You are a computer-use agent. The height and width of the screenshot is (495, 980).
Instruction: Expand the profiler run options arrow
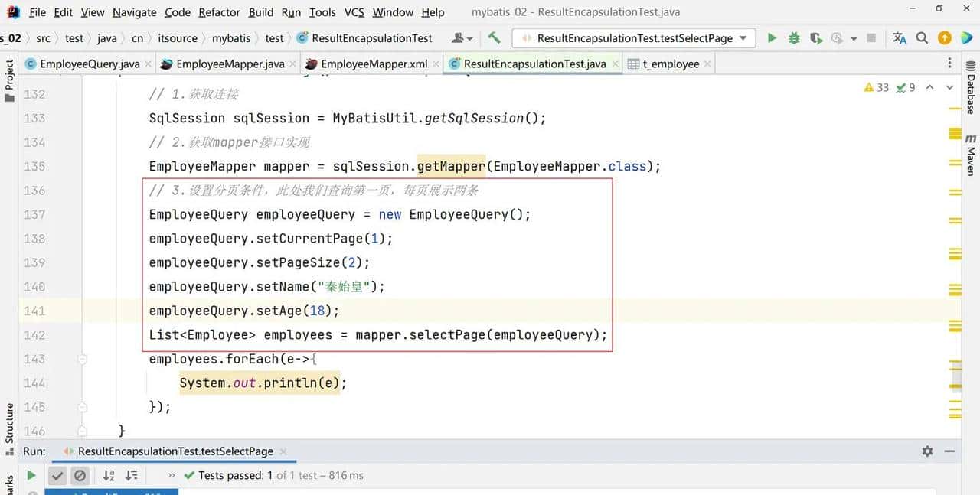pyautogui.click(x=854, y=38)
